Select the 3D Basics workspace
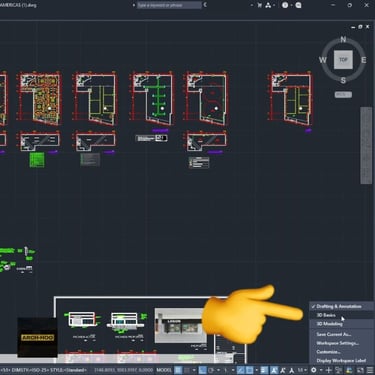The height and width of the screenshot is (375, 375). click(x=326, y=315)
